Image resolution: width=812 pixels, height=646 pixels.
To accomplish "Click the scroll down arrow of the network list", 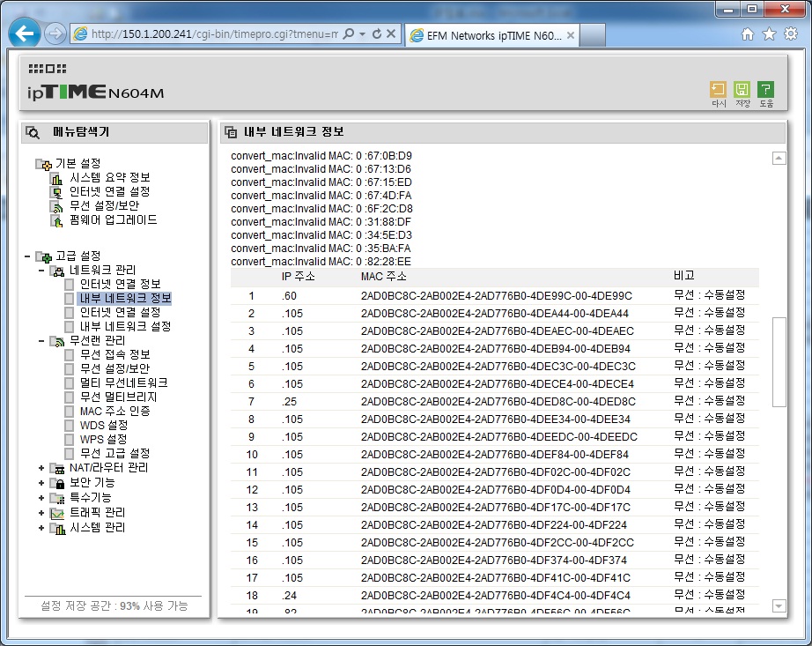I will pyautogui.click(x=779, y=605).
